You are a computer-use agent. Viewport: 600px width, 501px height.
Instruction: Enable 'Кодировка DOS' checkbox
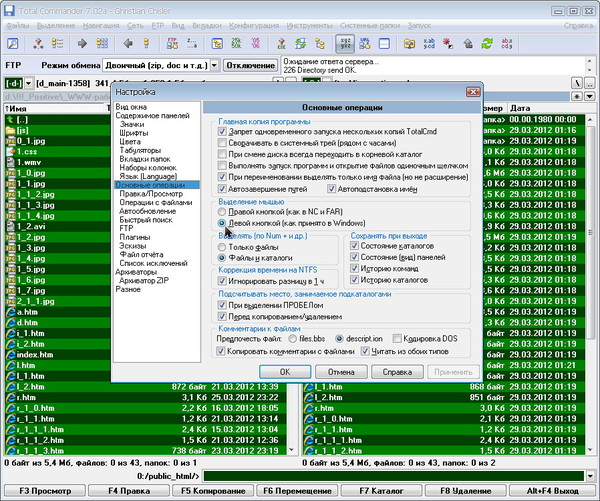coord(397,338)
